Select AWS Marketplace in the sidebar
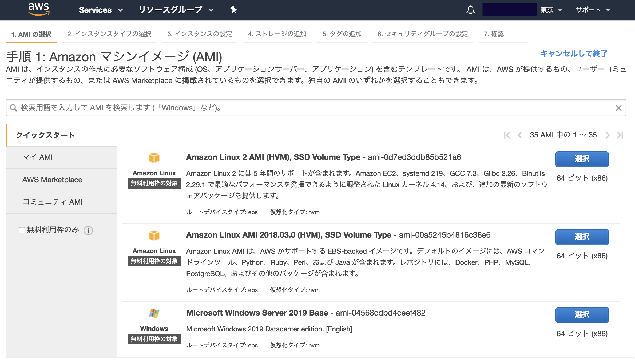The width and height of the screenshot is (635, 364). pyautogui.click(x=62, y=180)
